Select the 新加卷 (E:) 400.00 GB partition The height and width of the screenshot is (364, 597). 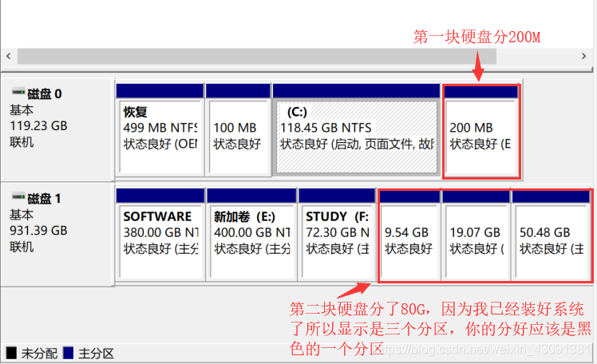click(x=251, y=234)
